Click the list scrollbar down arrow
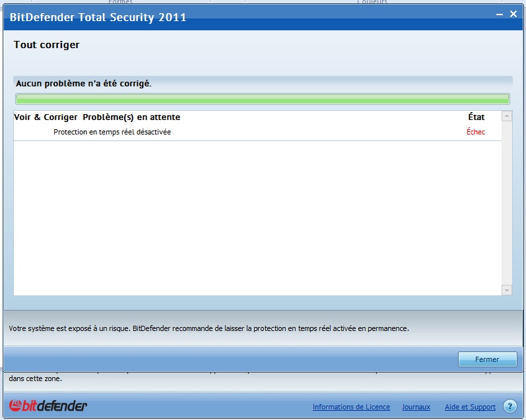Viewport: 526px width, 420px height. (507, 290)
